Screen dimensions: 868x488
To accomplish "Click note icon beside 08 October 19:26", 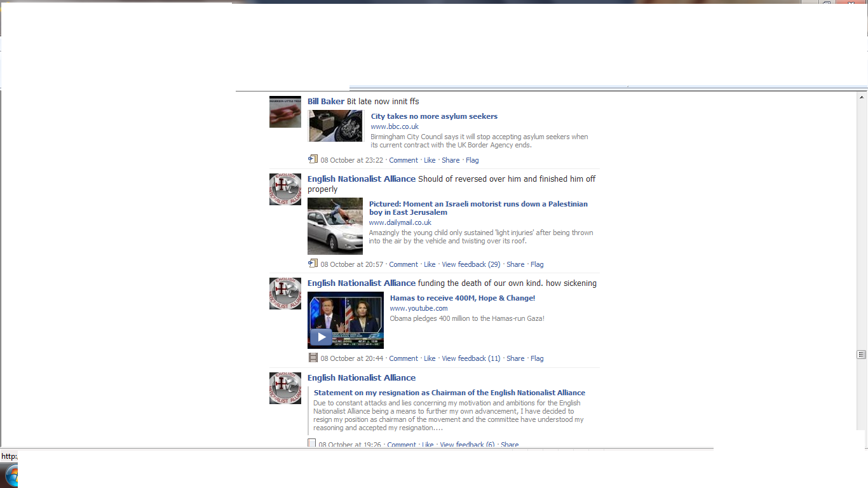I will click(x=311, y=444).
